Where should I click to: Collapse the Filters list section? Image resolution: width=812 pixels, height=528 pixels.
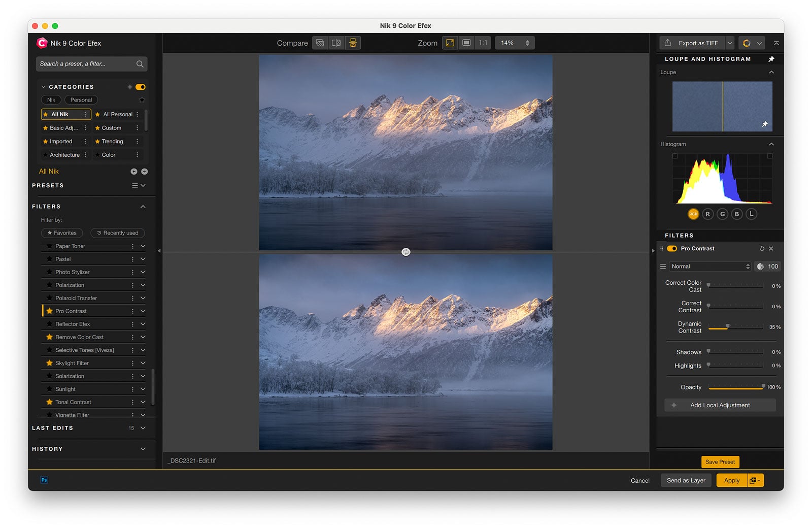point(143,207)
